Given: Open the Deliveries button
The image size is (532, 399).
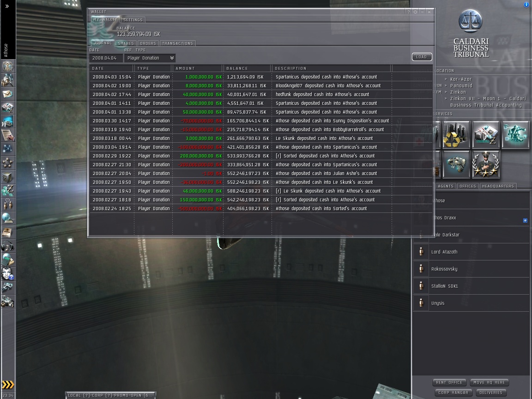Looking at the screenshot, I should 491,393.
